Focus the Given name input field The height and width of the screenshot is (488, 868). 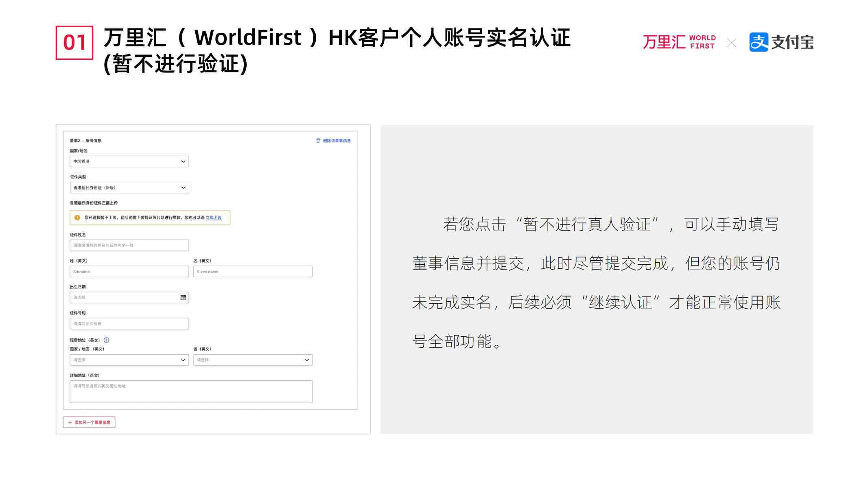[x=253, y=271]
